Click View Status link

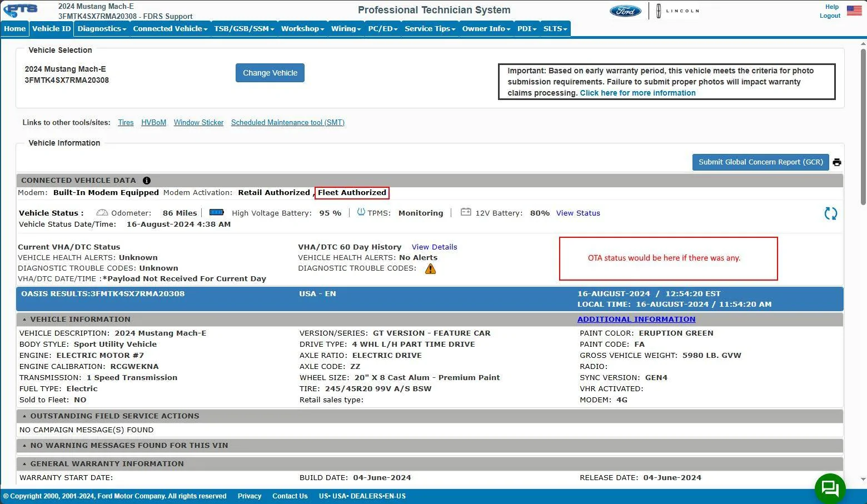pyautogui.click(x=578, y=213)
